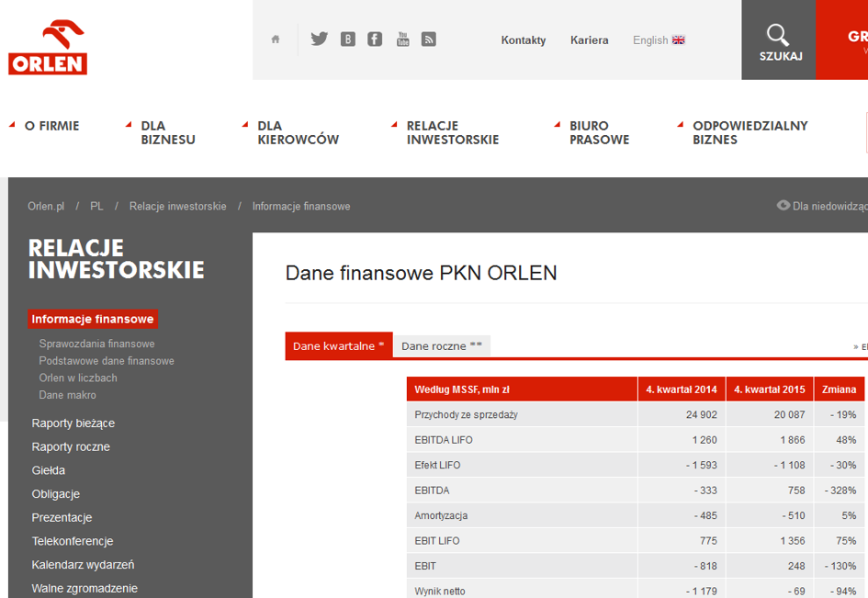868x598 pixels.
Task: Click the SZUKAJ search magnifier button
Action: 778,39
